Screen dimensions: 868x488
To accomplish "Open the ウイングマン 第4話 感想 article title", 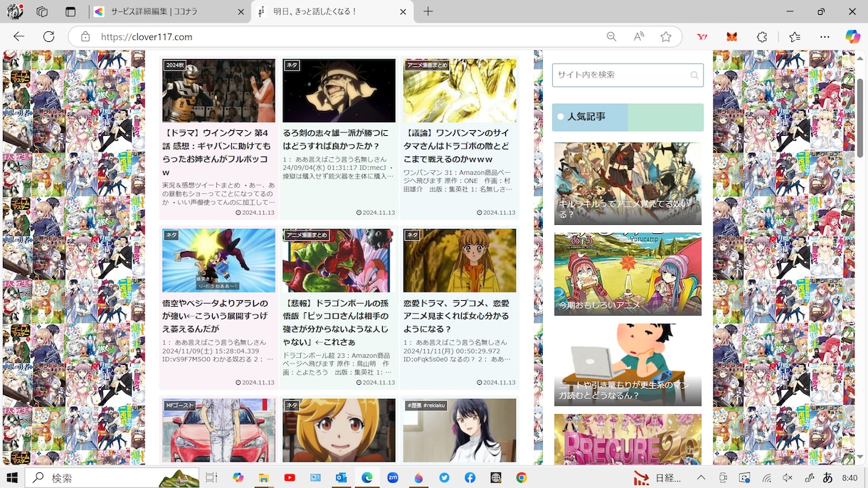I will point(217,152).
